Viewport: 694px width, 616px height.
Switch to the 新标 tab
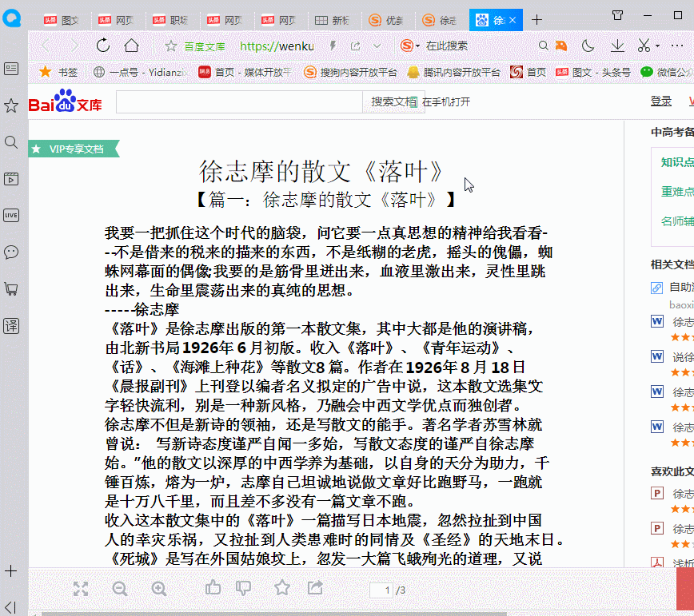point(332,19)
